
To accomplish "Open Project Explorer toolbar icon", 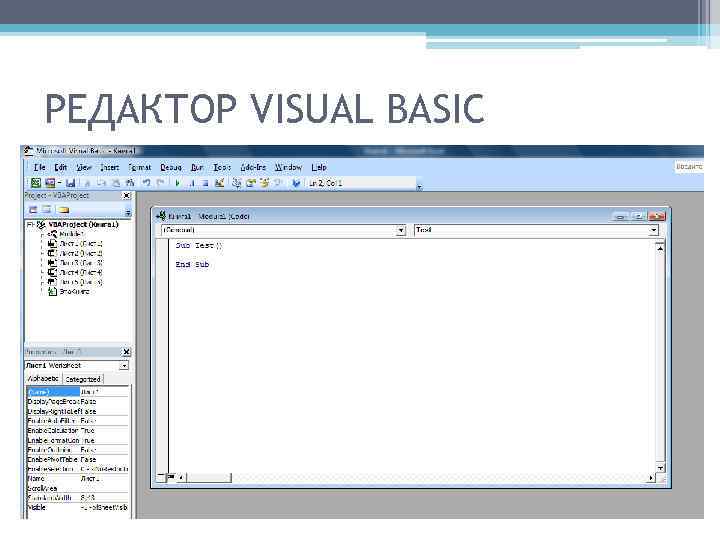I will pyautogui.click(x=236, y=183).
